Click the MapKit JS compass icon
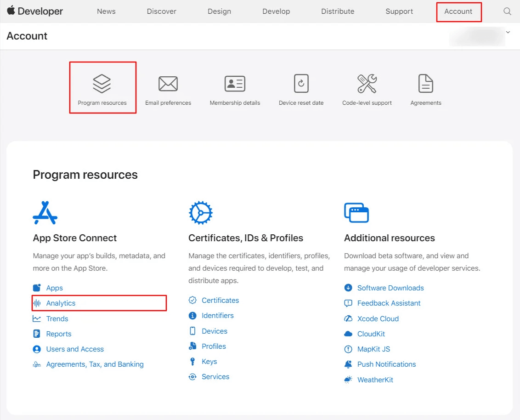The image size is (520, 420). pos(348,349)
